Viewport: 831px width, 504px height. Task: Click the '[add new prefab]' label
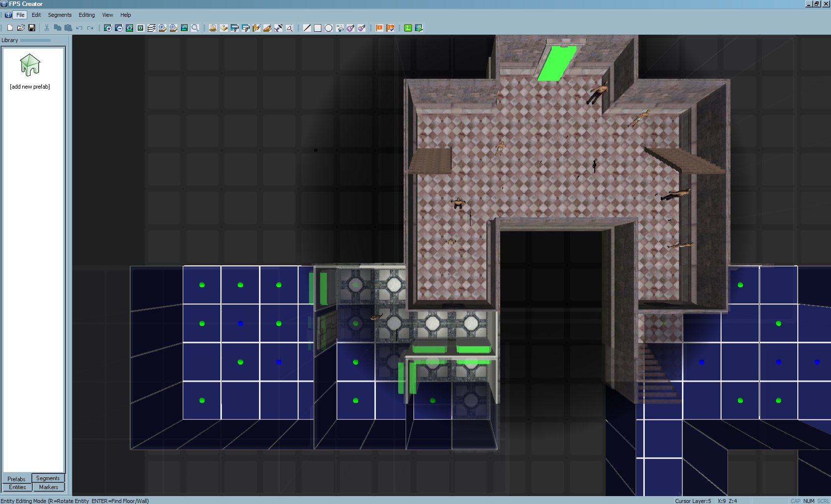click(30, 87)
